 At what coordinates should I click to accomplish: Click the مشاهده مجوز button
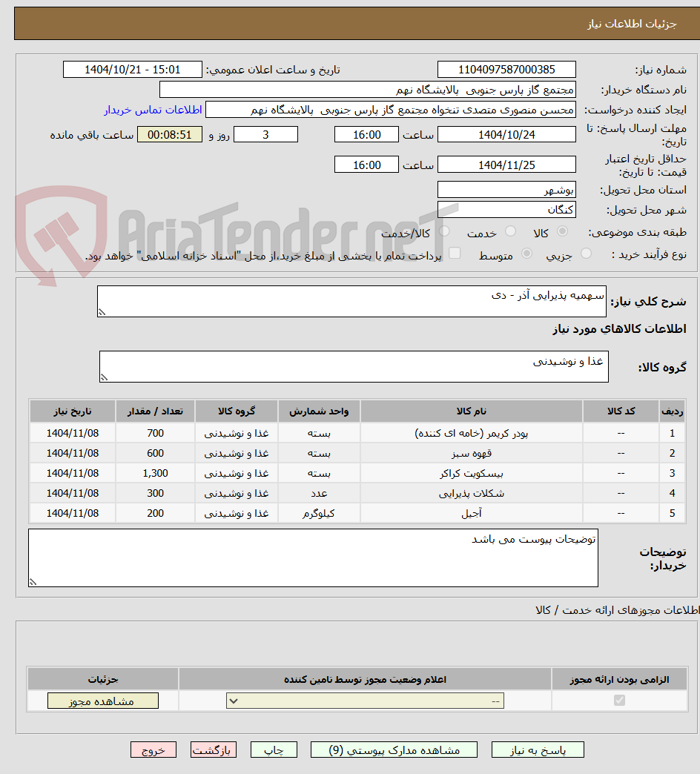click(102, 701)
